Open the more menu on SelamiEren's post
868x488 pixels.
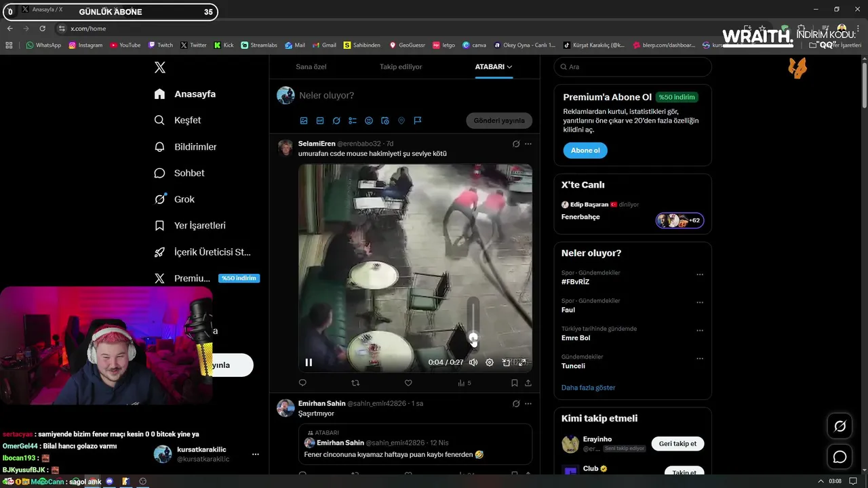click(x=528, y=144)
